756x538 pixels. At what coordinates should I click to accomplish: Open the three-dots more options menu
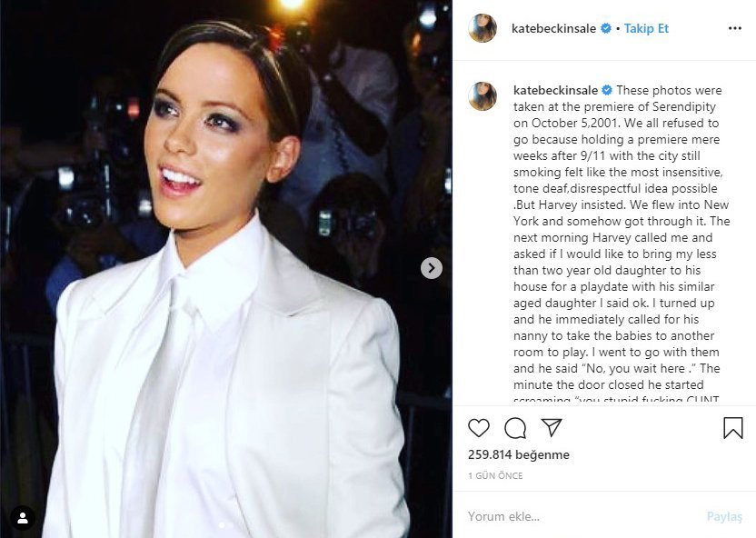(x=735, y=28)
